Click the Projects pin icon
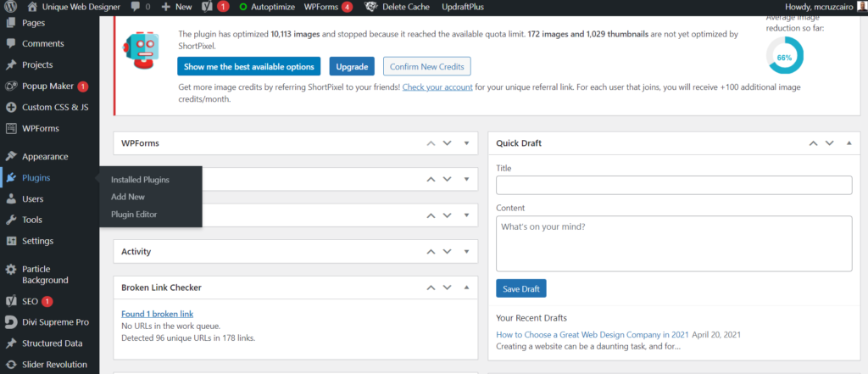This screenshot has height=374, width=868. pyautogui.click(x=10, y=64)
